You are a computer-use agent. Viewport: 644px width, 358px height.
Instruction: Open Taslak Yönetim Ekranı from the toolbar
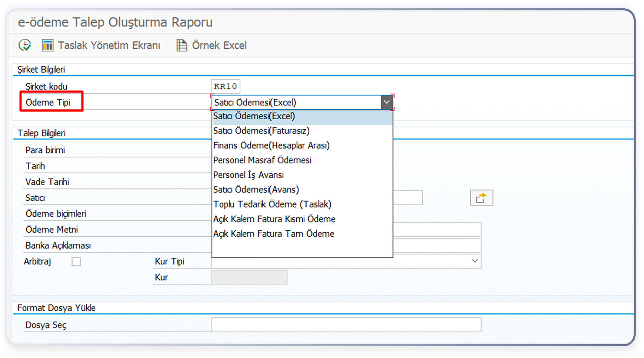coord(101,45)
